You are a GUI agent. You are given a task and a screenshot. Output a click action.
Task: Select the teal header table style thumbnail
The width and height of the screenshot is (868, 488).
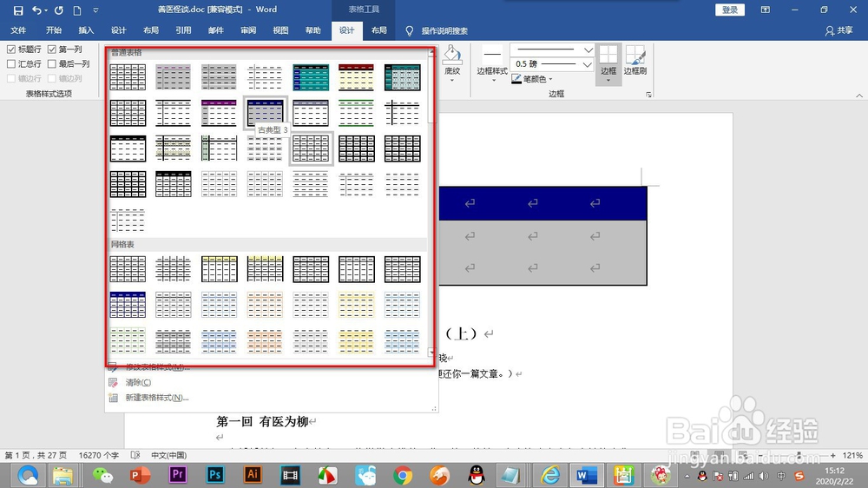[x=311, y=77]
